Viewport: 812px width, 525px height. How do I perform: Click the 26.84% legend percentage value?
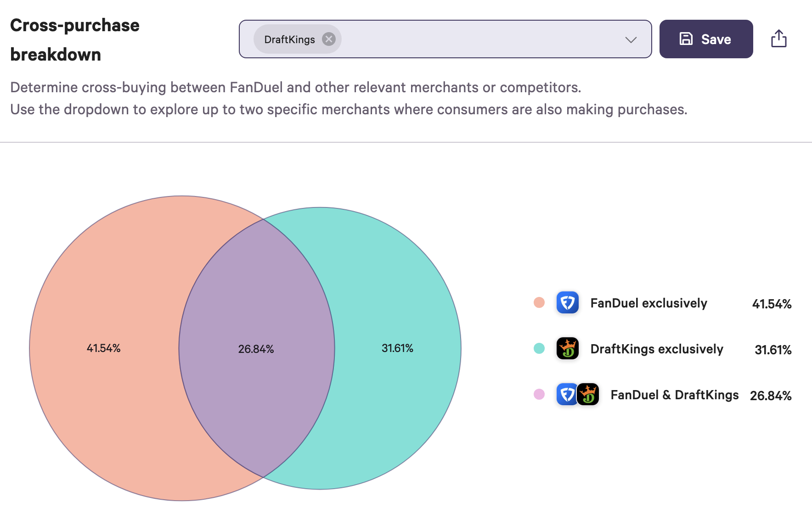pyautogui.click(x=770, y=396)
